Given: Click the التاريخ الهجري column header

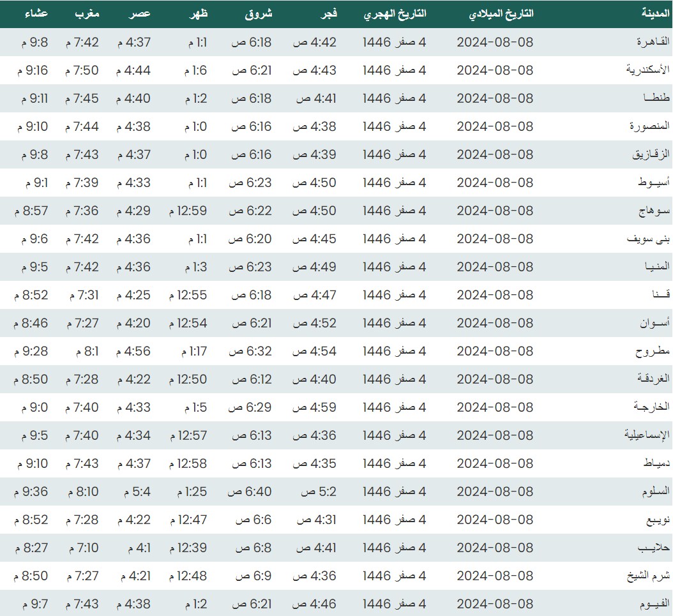Looking at the screenshot, I should pyautogui.click(x=395, y=13).
